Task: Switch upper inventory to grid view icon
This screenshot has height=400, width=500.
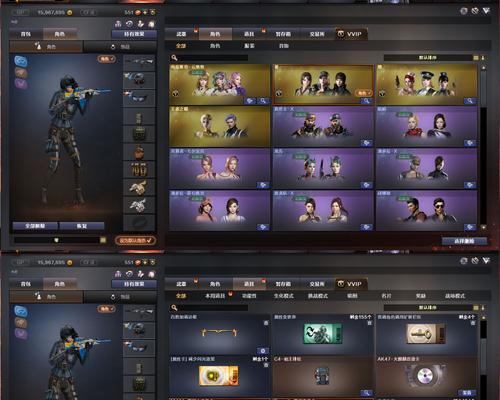Action: pyautogui.click(x=476, y=58)
